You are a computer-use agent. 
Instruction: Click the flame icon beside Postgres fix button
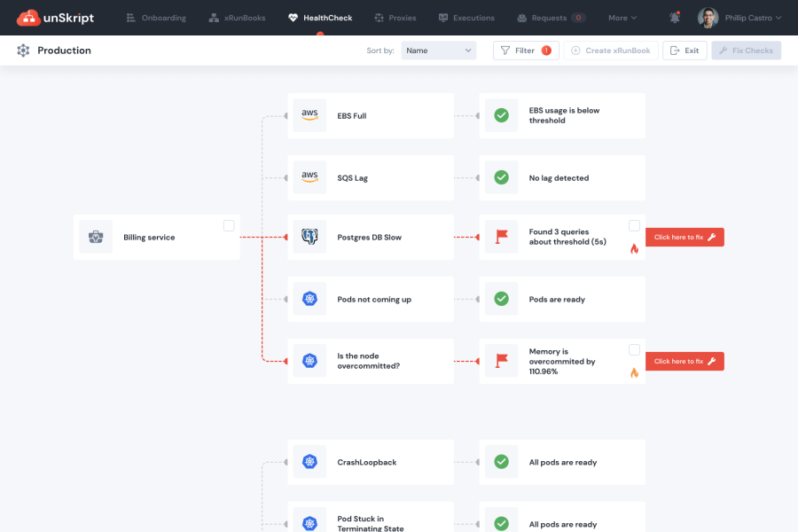tap(633, 248)
